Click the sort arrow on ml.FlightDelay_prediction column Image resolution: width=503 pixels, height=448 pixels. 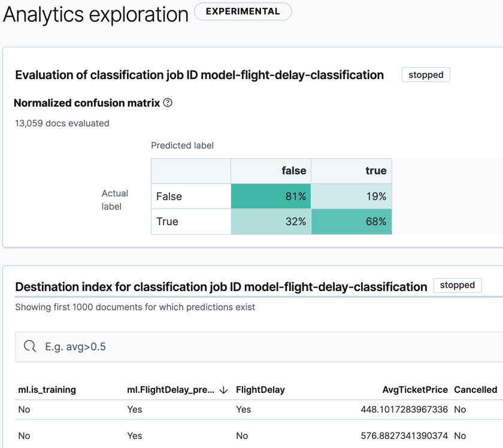(x=223, y=390)
